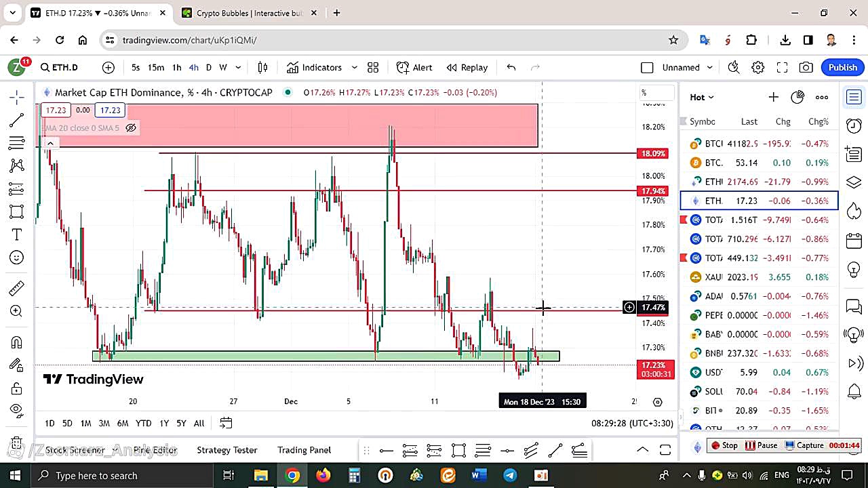Select the ruler measure tool
Image resolution: width=868 pixels, height=488 pixels.
pyautogui.click(x=17, y=288)
